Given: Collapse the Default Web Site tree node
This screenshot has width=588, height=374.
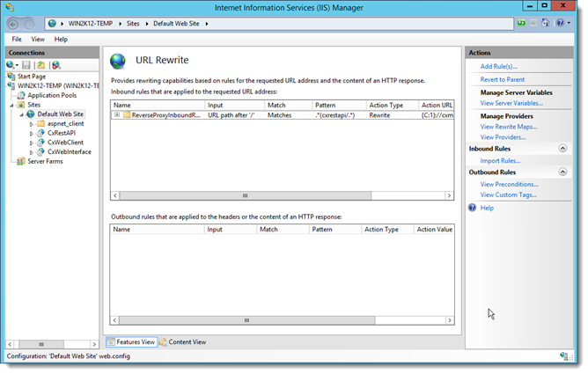Looking at the screenshot, I should click(x=22, y=114).
